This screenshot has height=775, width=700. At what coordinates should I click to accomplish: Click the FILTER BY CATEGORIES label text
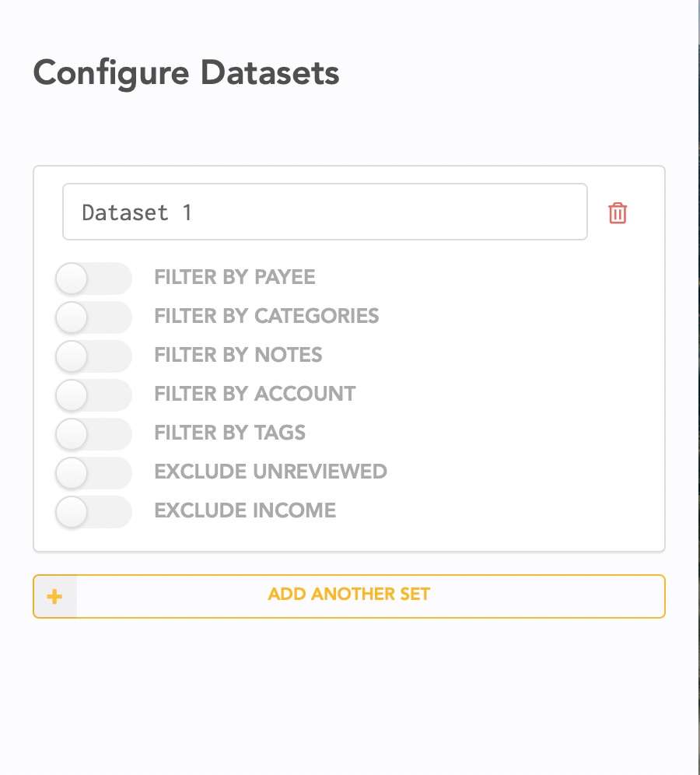click(x=266, y=316)
